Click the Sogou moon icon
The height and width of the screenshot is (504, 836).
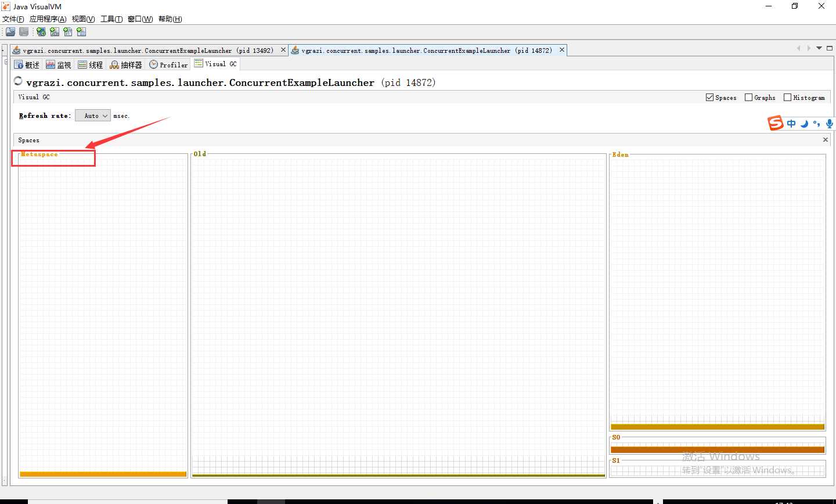coord(804,124)
